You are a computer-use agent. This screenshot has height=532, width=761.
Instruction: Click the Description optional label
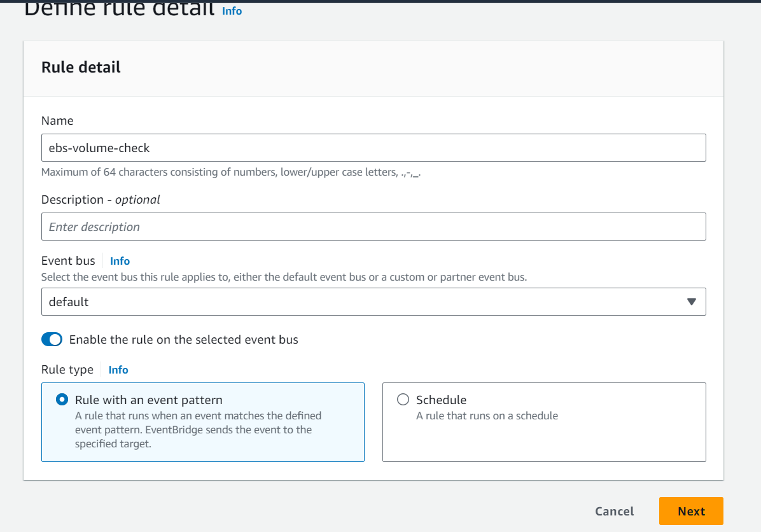(101, 200)
